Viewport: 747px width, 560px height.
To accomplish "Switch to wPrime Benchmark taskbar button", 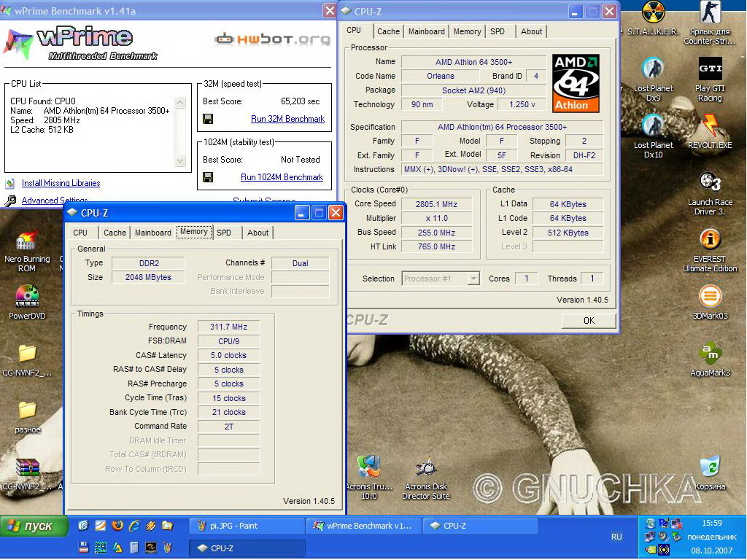I will [x=363, y=526].
